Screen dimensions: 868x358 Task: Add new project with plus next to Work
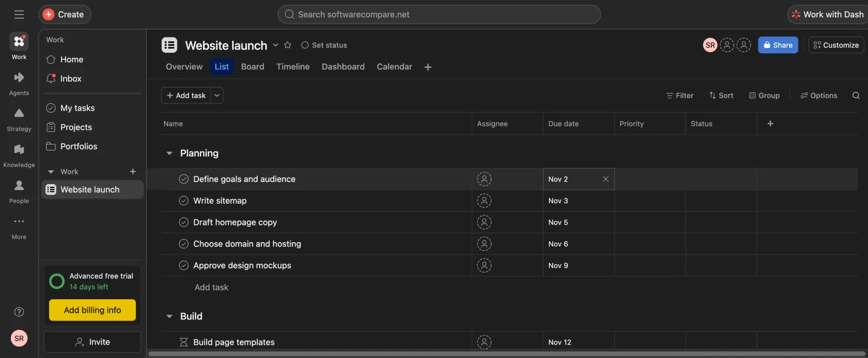(133, 172)
